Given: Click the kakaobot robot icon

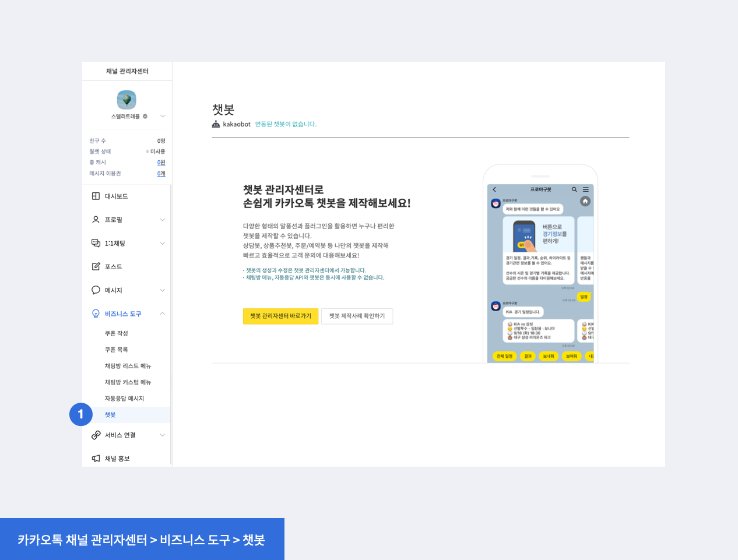Looking at the screenshot, I should click(x=216, y=124).
